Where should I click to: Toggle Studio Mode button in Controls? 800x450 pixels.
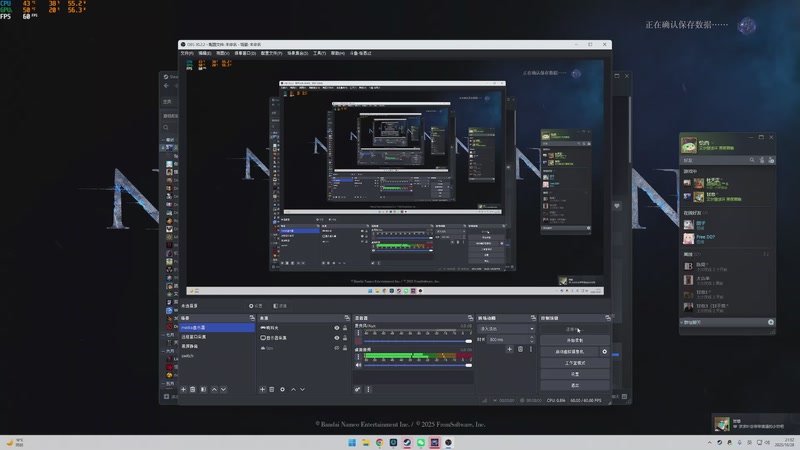(574, 363)
